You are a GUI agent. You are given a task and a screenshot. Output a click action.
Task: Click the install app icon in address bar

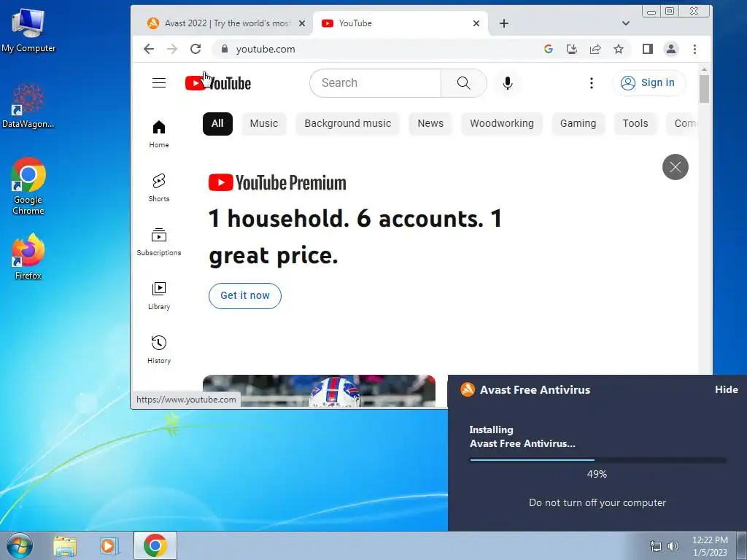pos(572,49)
